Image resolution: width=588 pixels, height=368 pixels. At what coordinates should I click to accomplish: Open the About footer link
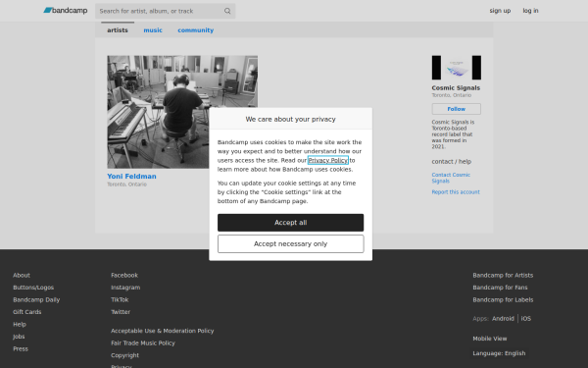(22, 275)
